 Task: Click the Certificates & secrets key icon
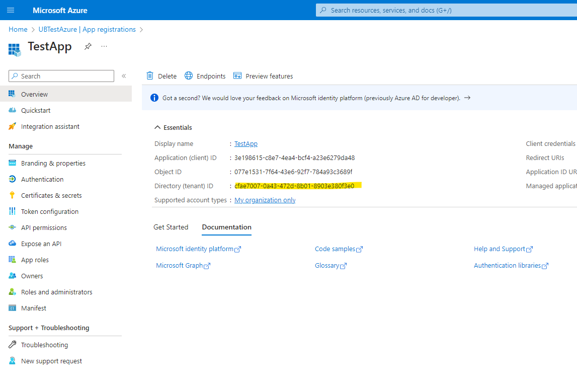point(12,195)
